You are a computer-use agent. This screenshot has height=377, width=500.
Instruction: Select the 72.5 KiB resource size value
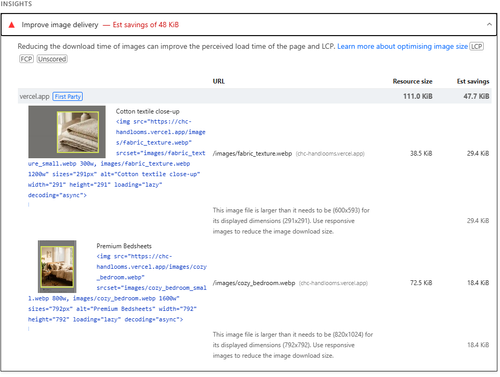coord(421,283)
